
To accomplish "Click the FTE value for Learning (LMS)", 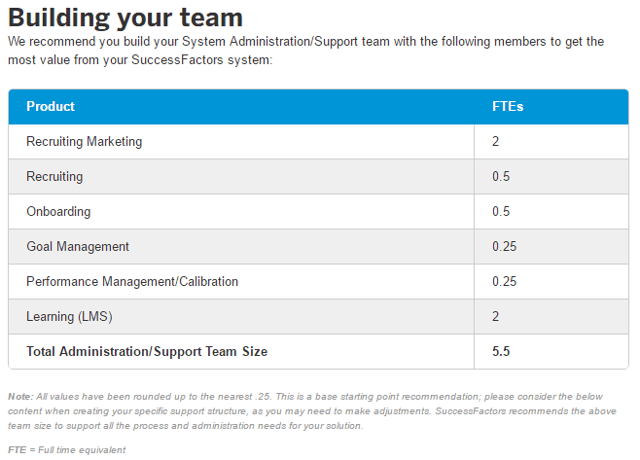I will point(496,317).
